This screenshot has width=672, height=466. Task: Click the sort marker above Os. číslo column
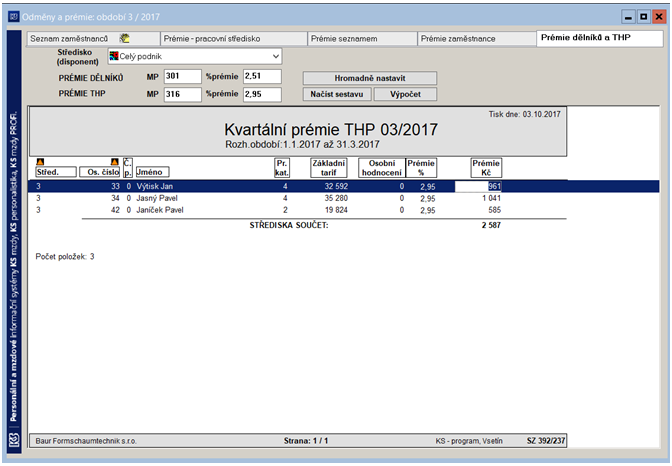point(114,162)
